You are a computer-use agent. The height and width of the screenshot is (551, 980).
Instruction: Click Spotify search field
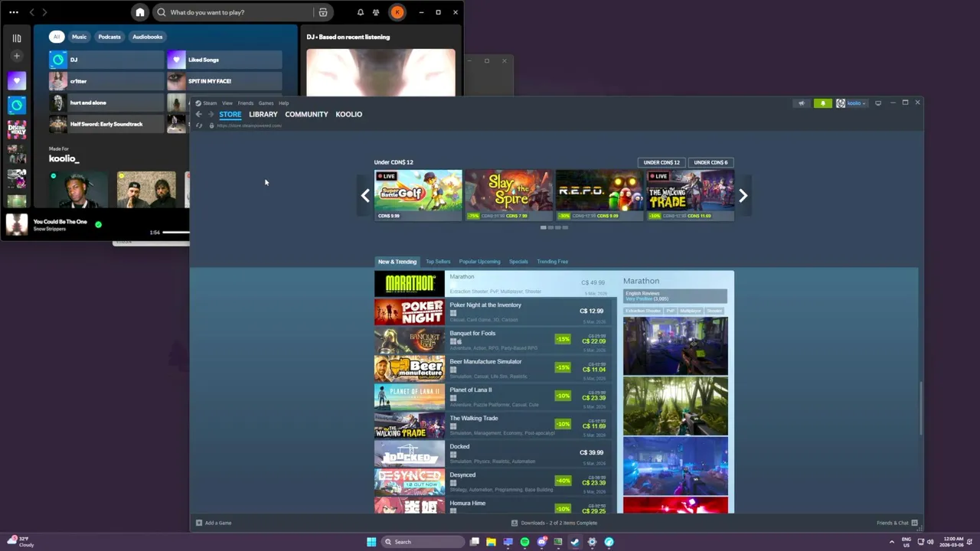(x=234, y=12)
